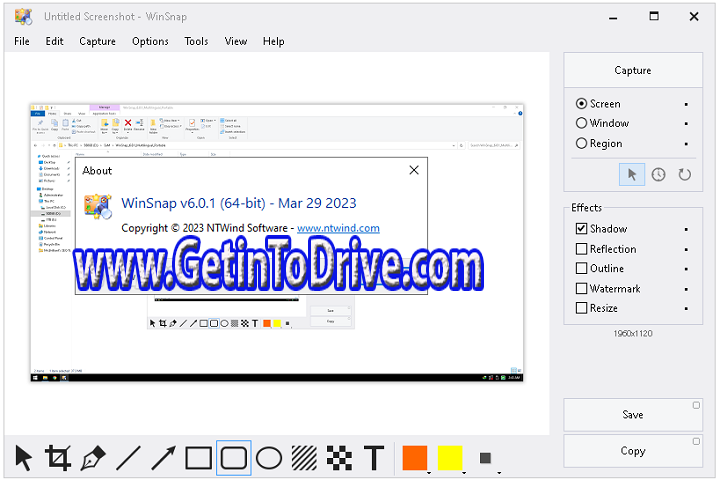Open Shadow effect settings dot
The height and width of the screenshot is (480, 720).
(x=686, y=229)
